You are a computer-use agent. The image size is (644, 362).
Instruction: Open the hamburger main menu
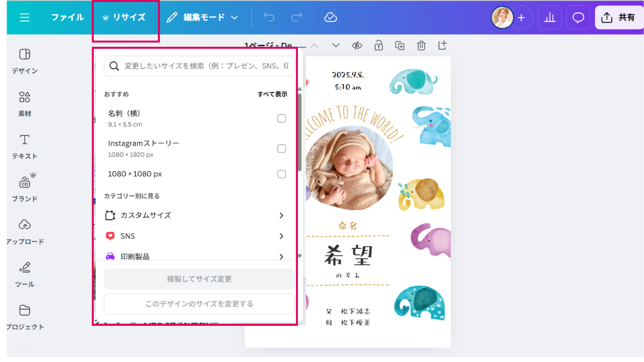[x=25, y=18]
